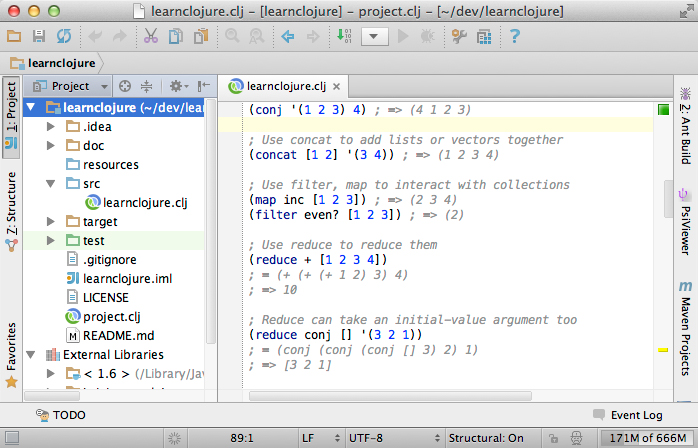Open the run configuration dropdown
The width and height of the screenshot is (698, 448).
tap(375, 37)
